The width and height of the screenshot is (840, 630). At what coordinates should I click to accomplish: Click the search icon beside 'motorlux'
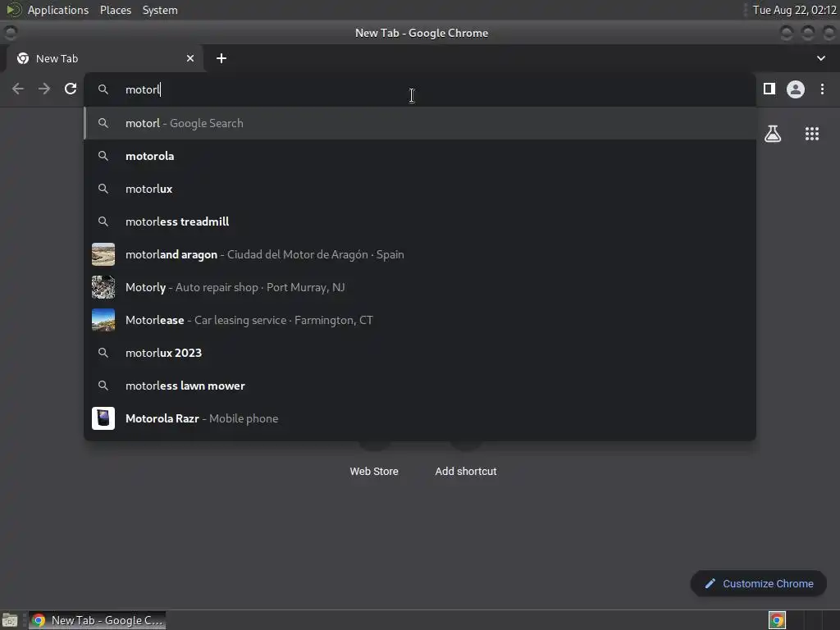click(103, 189)
